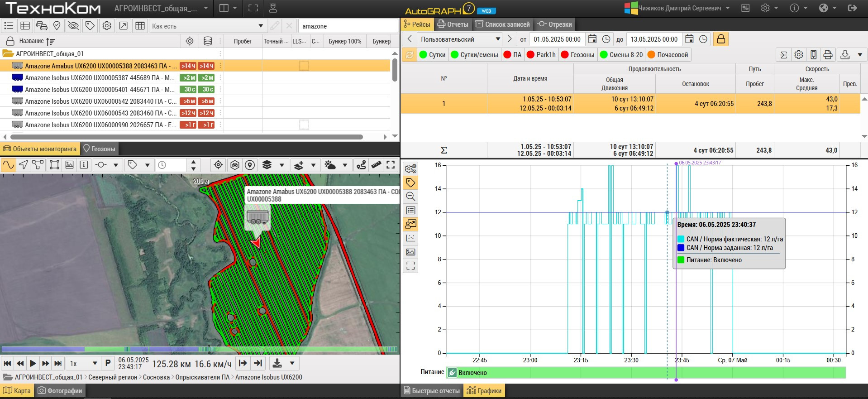
Task: Sort by the Название column header
Action: pos(31,41)
